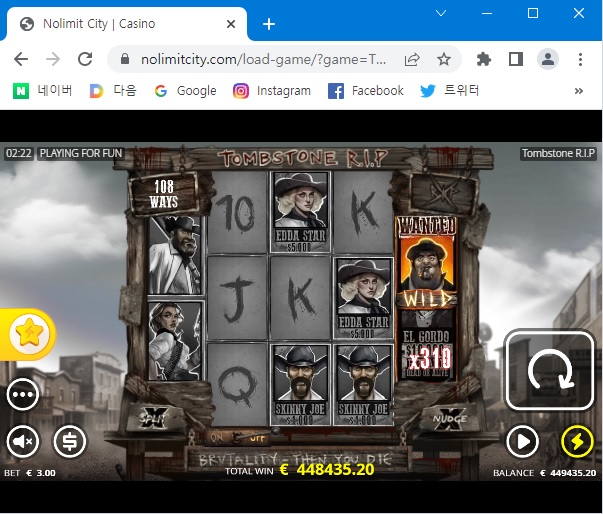Click the 108 WAYS sign
Viewport: 603px width, 514px height.
[164, 194]
